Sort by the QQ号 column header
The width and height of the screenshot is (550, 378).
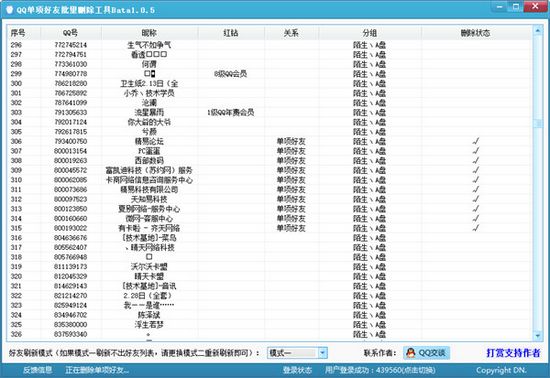[71, 33]
